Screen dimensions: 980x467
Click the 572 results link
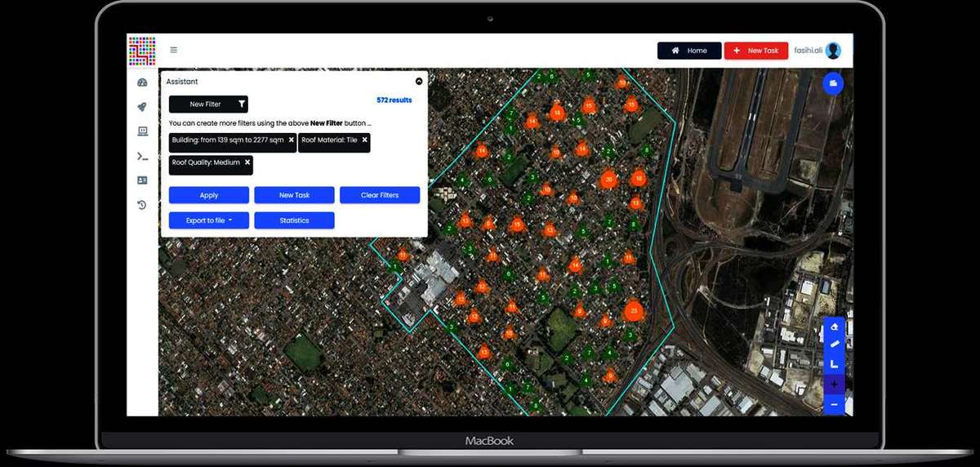[394, 100]
